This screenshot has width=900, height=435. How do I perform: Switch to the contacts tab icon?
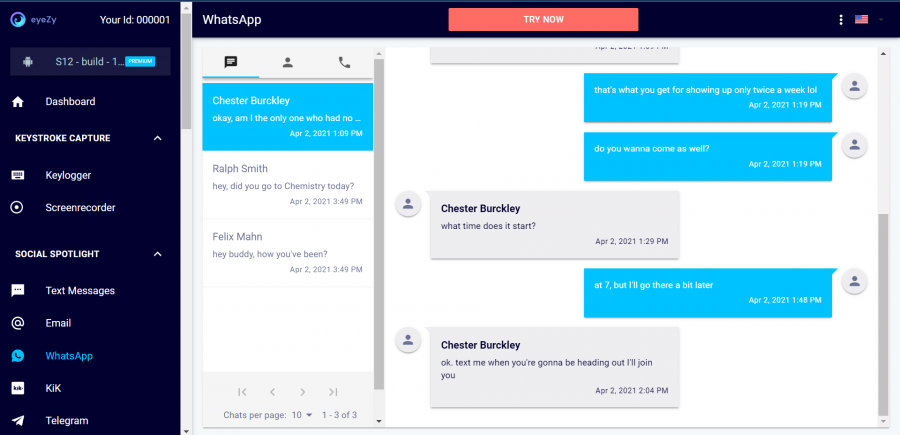[288, 62]
